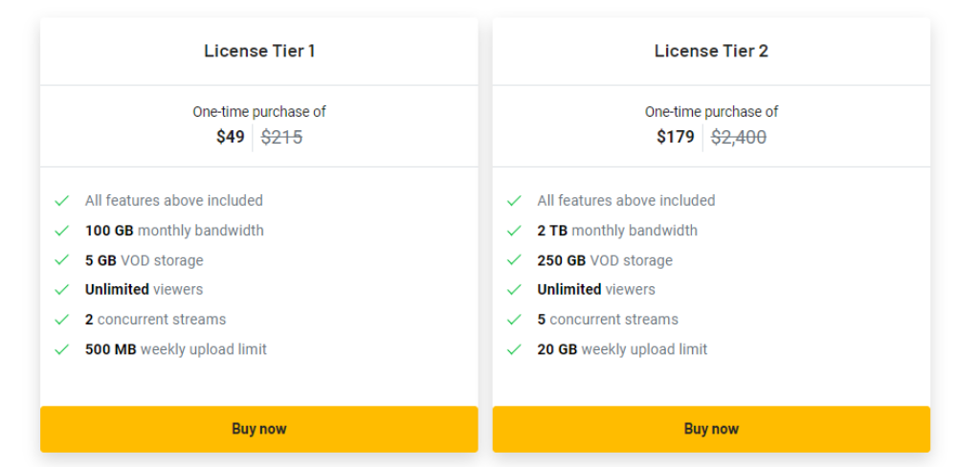Click checkmark beside 250 GB VOD storage
This screenshot has height=467, width=980.
click(514, 260)
